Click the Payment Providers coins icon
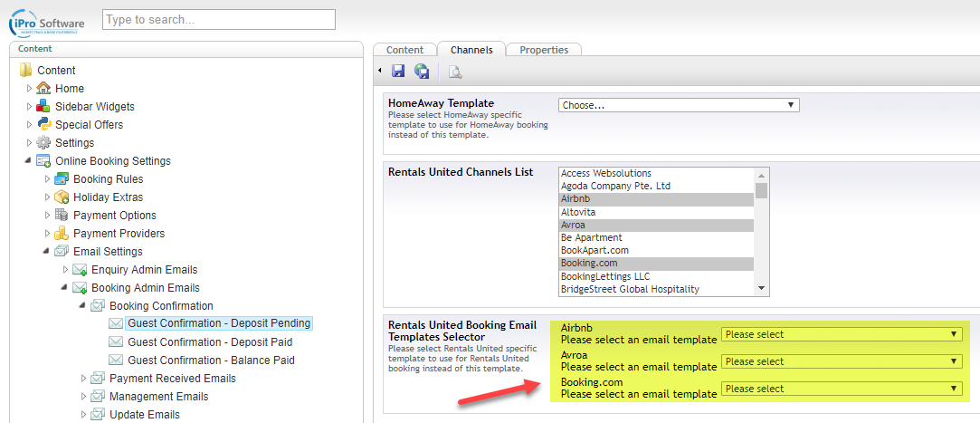This screenshot has height=423, width=980. coord(62,234)
